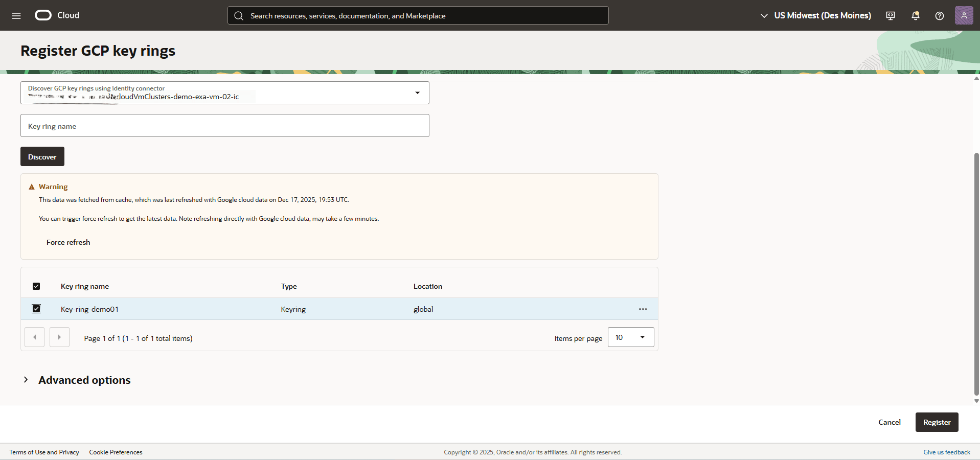Screen dimensions: 980x460
Task: Click the Key ring name input field
Action: 224,125
